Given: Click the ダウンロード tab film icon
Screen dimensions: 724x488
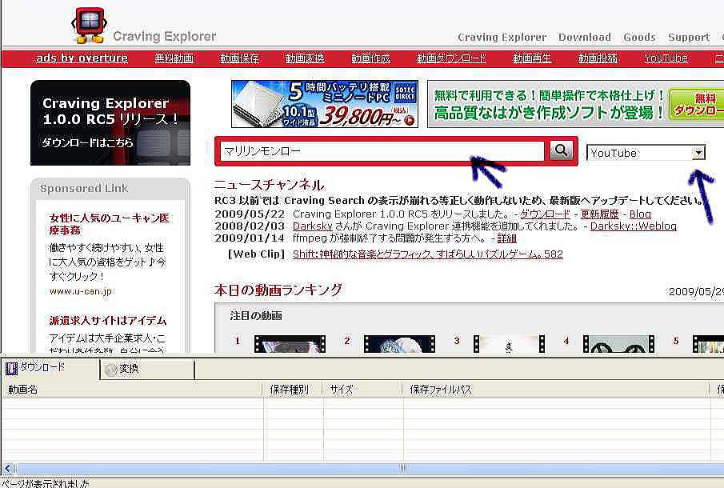Looking at the screenshot, I should 12,368.
